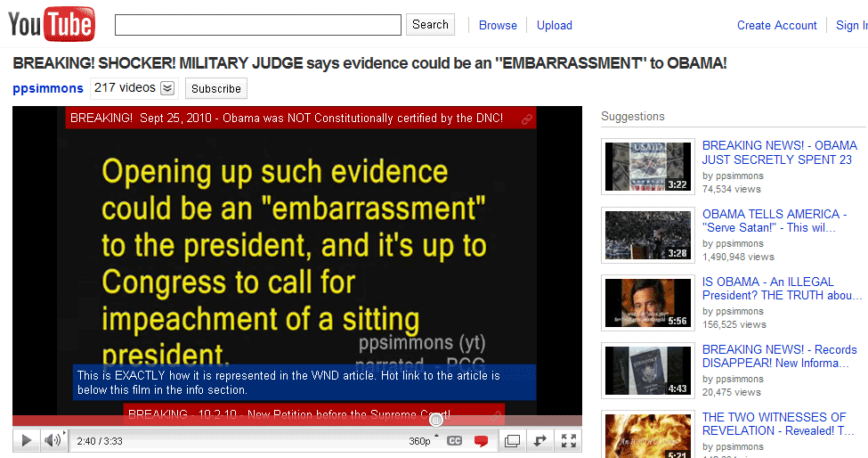Toggle video annotations speech bubble

coord(482,440)
